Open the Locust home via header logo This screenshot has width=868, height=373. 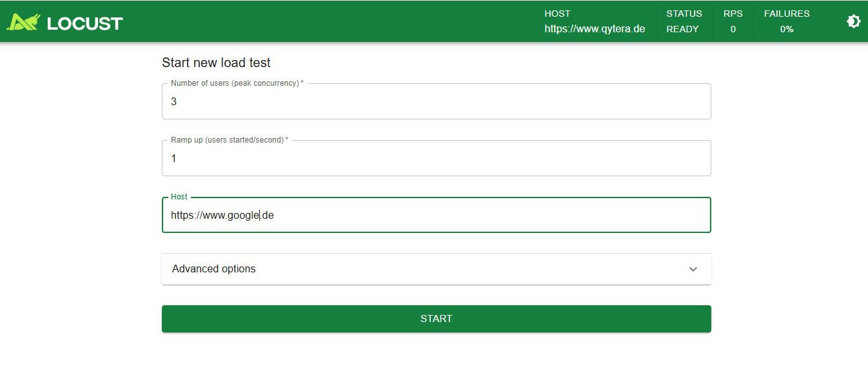(x=64, y=21)
